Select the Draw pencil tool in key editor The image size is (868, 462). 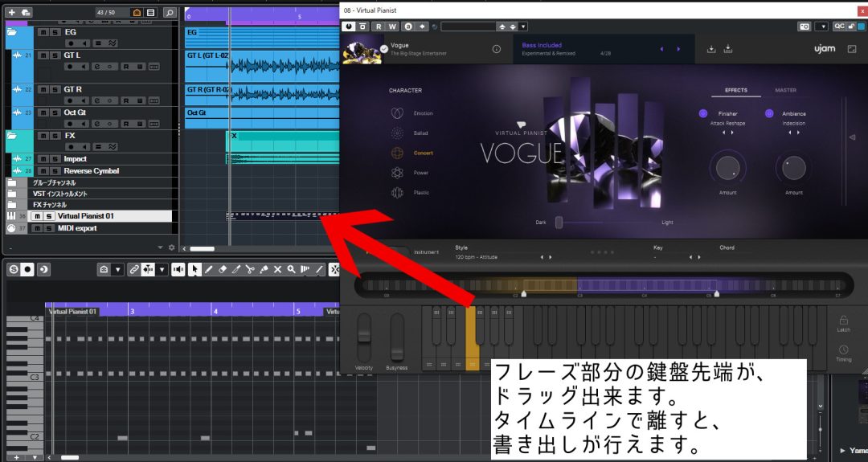[209, 269]
